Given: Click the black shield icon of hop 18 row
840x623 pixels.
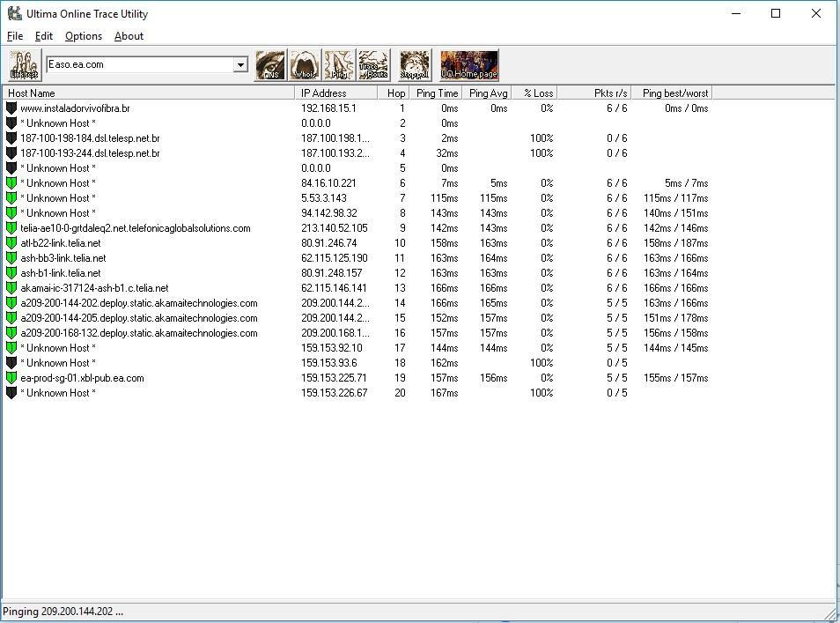Looking at the screenshot, I should [11, 363].
